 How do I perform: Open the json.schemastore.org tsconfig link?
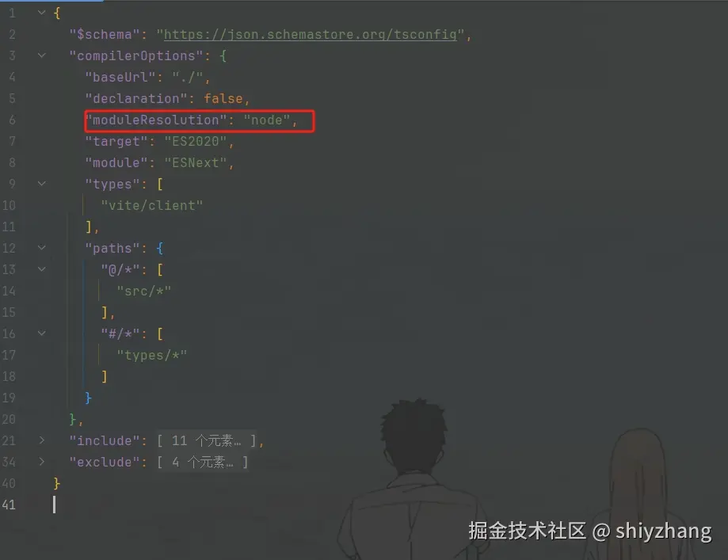click(x=311, y=34)
